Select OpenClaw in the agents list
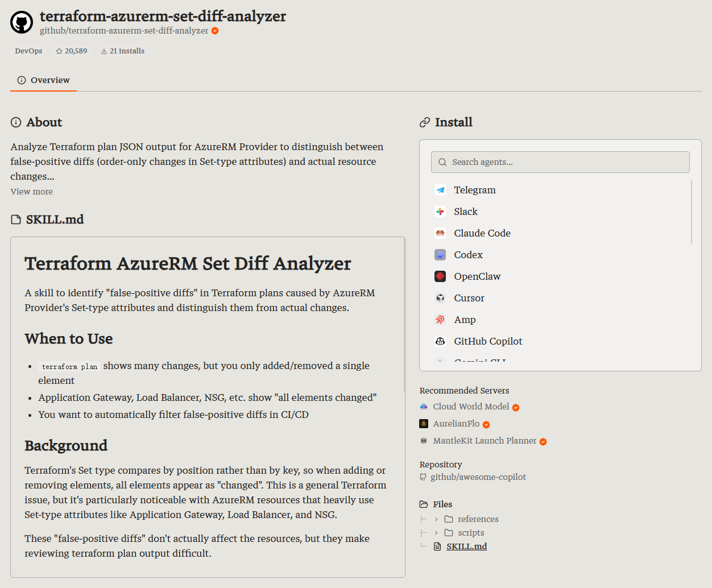Viewport: 712px width, 588px height. coord(560,276)
